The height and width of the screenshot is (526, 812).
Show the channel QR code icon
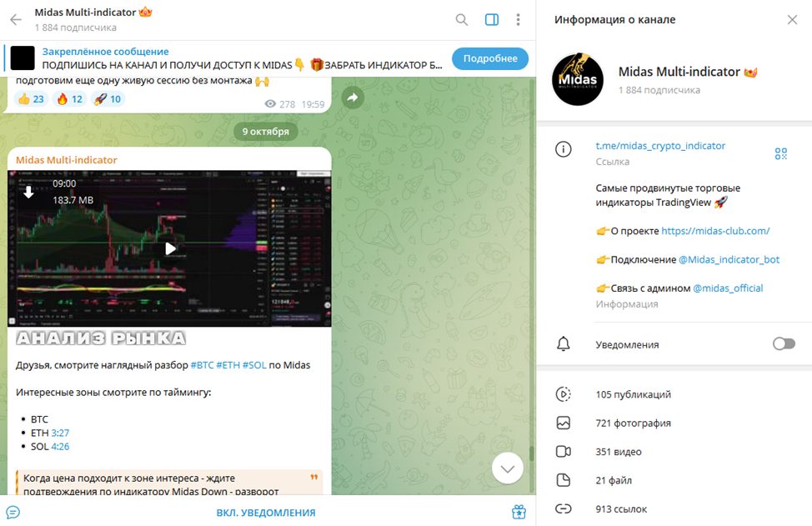780,153
